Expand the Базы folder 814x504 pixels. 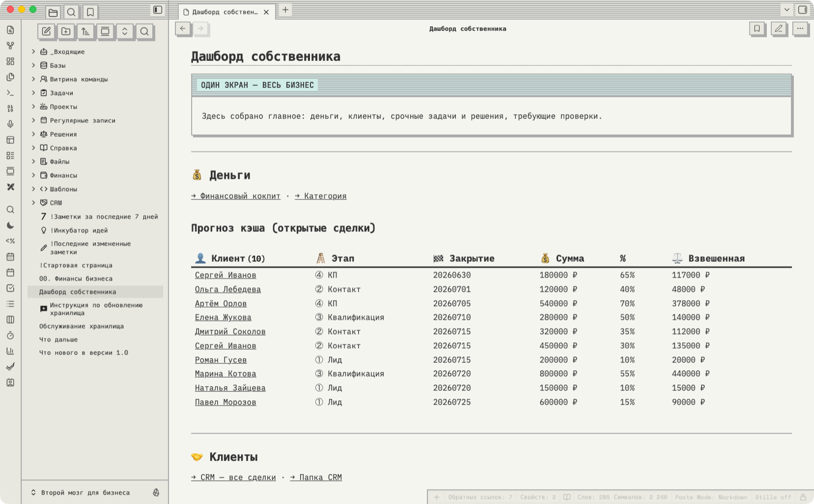coord(34,66)
